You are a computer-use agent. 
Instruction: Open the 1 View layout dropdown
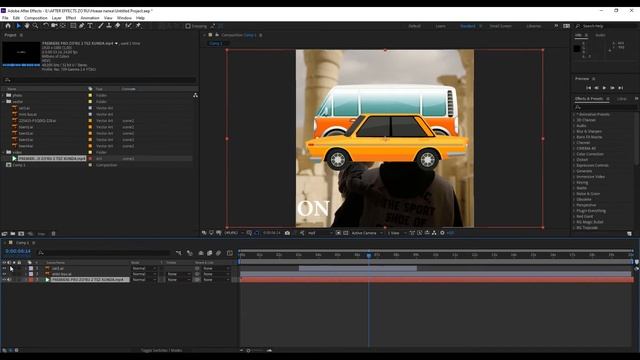[397, 233]
